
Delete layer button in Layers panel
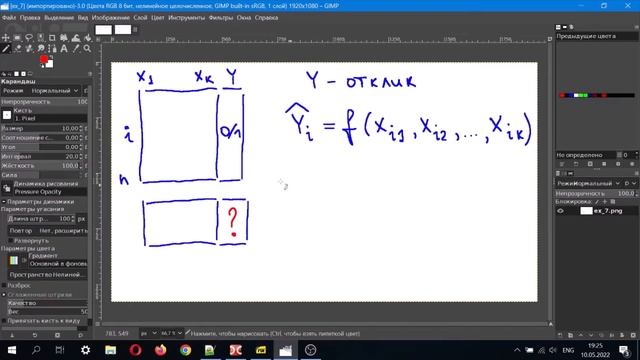pos(633,335)
